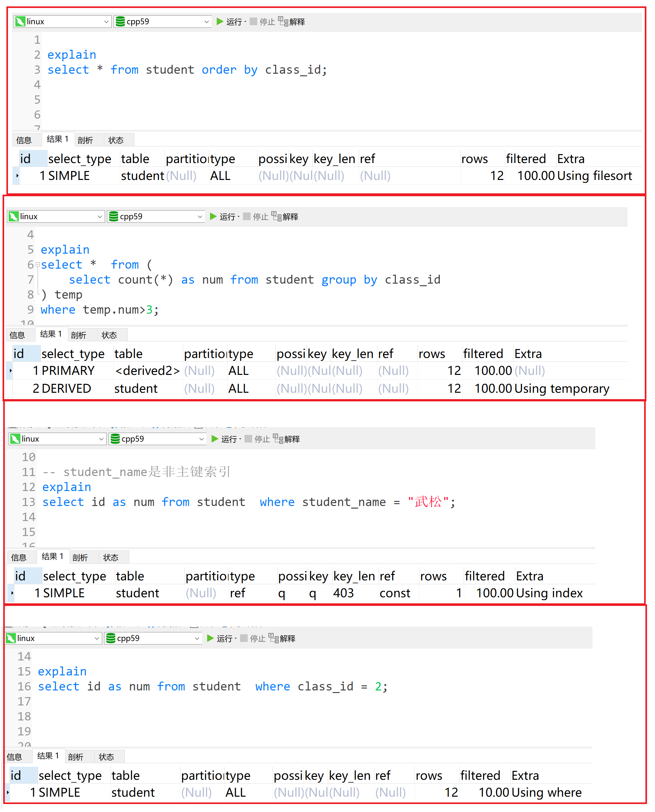The height and width of the screenshot is (812, 655).
Task: Click Stop square above 'group by class_id' query
Action: coord(246,216)
